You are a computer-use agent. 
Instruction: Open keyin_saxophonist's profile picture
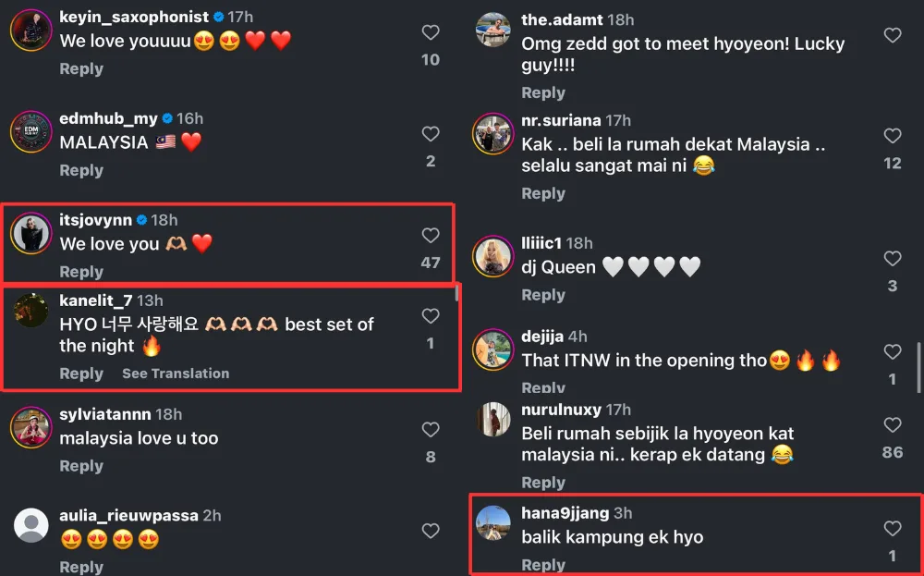coord(30,30)
